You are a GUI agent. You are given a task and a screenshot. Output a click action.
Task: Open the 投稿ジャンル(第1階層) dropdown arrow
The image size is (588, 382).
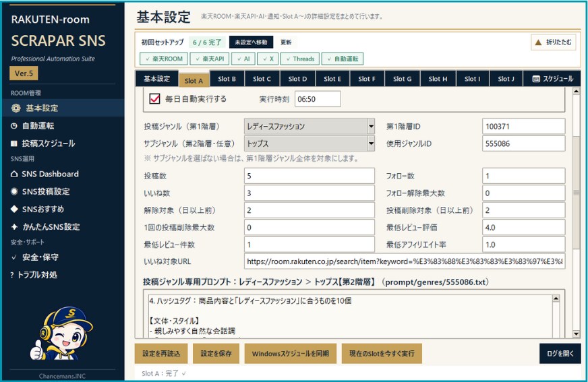click(371, 127)
